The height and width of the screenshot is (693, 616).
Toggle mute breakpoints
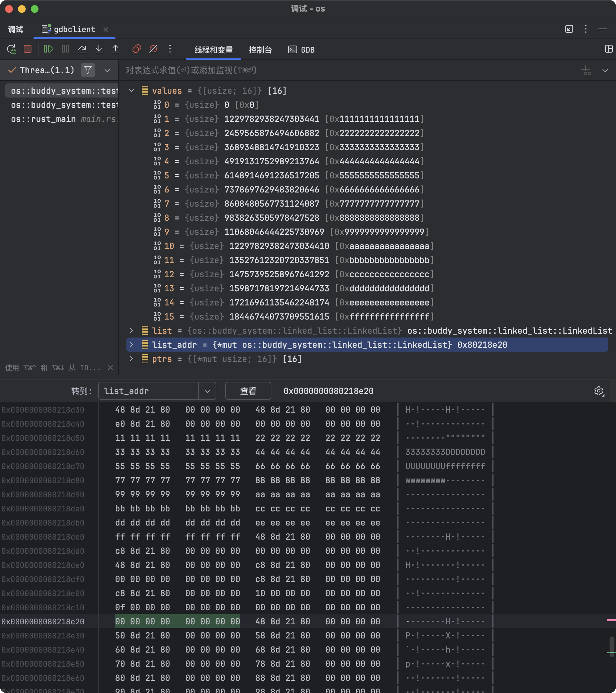pyautogui.click(x=153, y=49)
